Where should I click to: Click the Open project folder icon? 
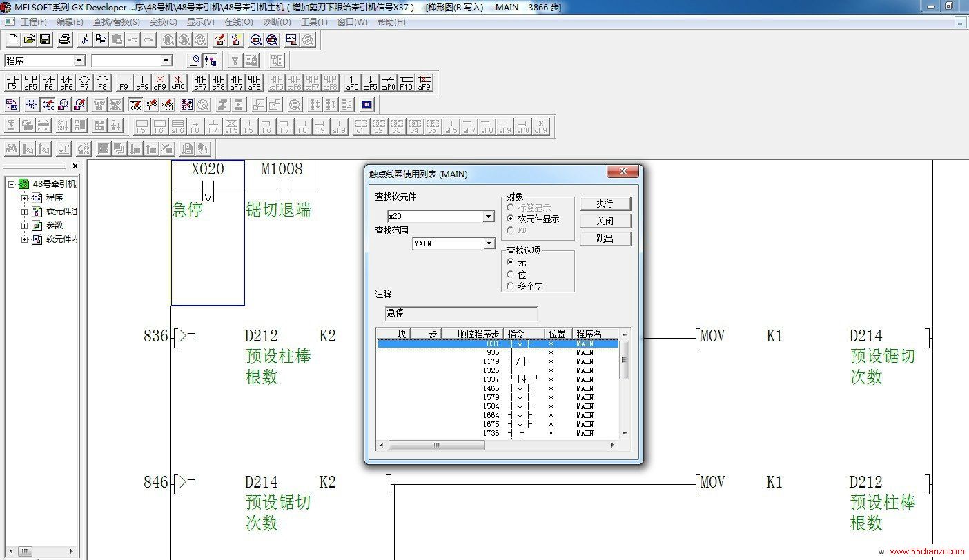(x=30, y=40)
